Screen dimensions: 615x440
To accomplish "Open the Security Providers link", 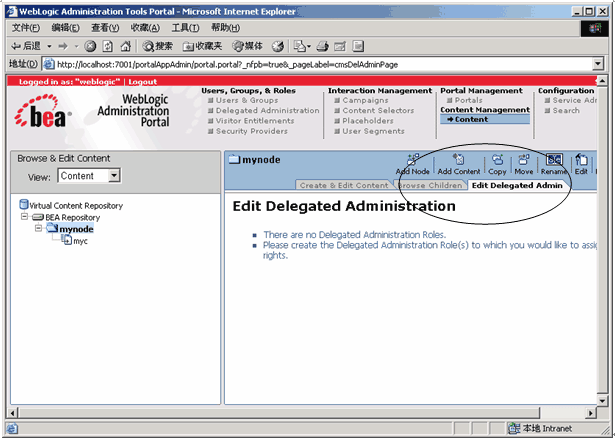I will coord(252,131).
